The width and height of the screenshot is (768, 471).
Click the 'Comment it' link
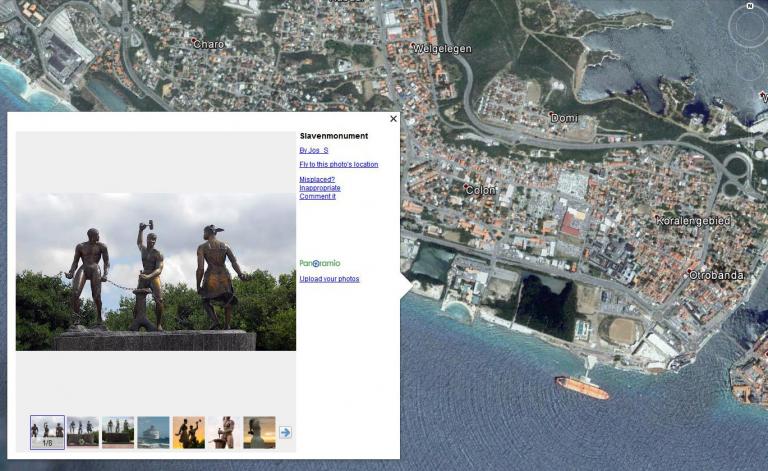pyautogui.click(x=317, y=196)
